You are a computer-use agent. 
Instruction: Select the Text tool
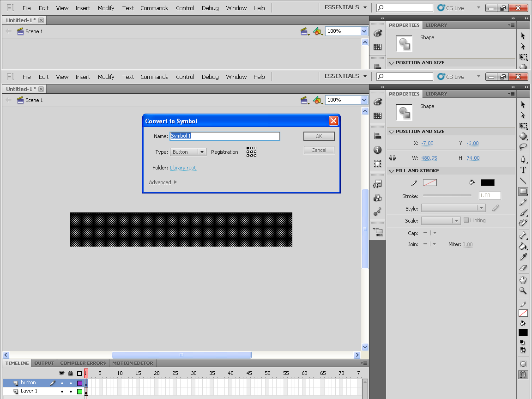coord(523,170)
